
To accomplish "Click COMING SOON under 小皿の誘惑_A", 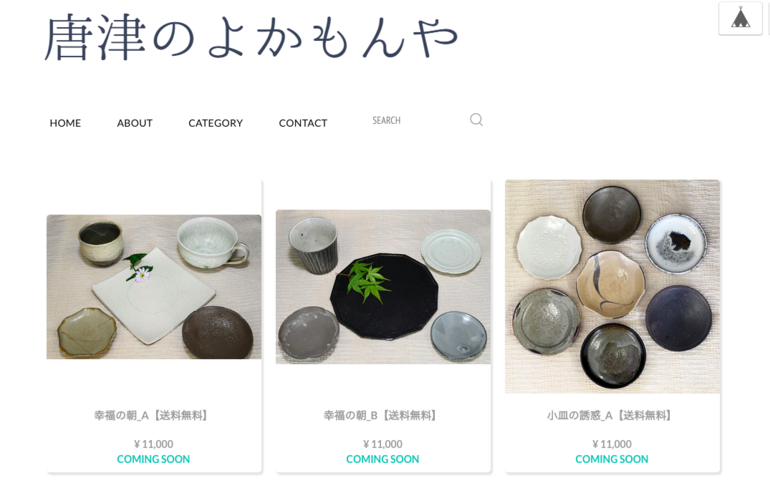I will point(612,459).
